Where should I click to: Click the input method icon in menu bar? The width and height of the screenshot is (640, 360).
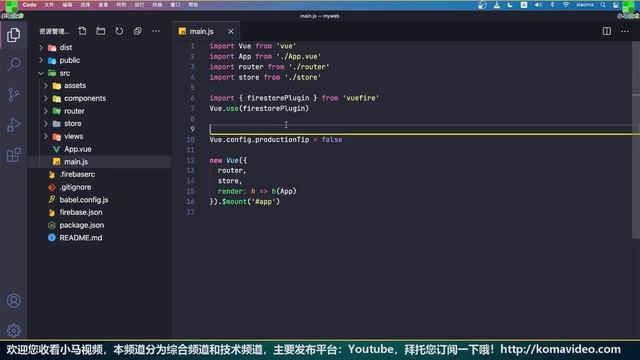pyautogui.click(x=524, y=5)
